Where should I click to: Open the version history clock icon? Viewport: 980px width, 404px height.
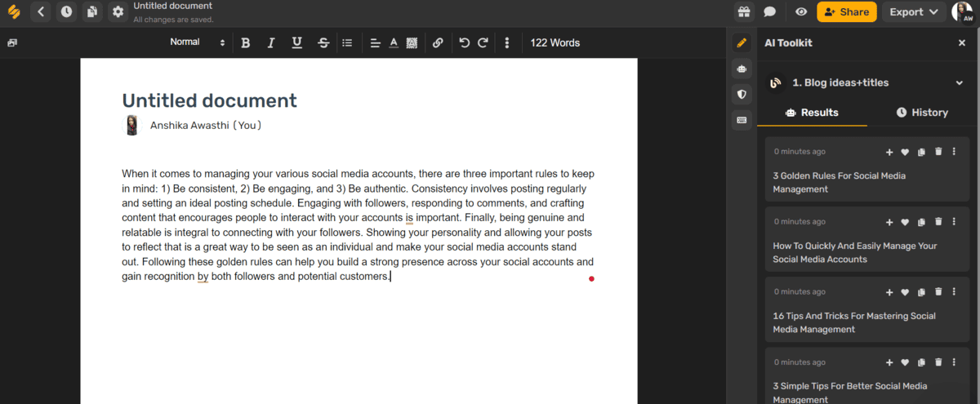coord(65,12)
